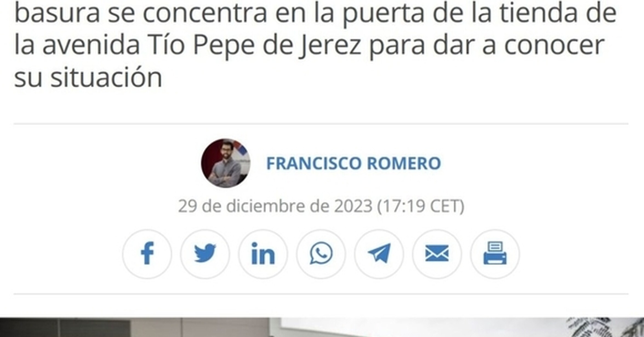Image resolution: width=644 pixels, height=337 pixels.
Task: Share the article on LinkedIn
Action: tap(263, 254)
